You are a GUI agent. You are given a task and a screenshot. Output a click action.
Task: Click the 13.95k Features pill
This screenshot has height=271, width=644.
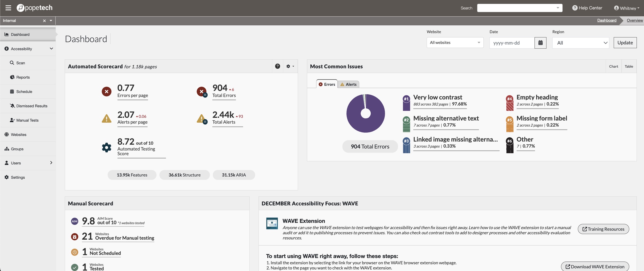[x=132, y=175]
